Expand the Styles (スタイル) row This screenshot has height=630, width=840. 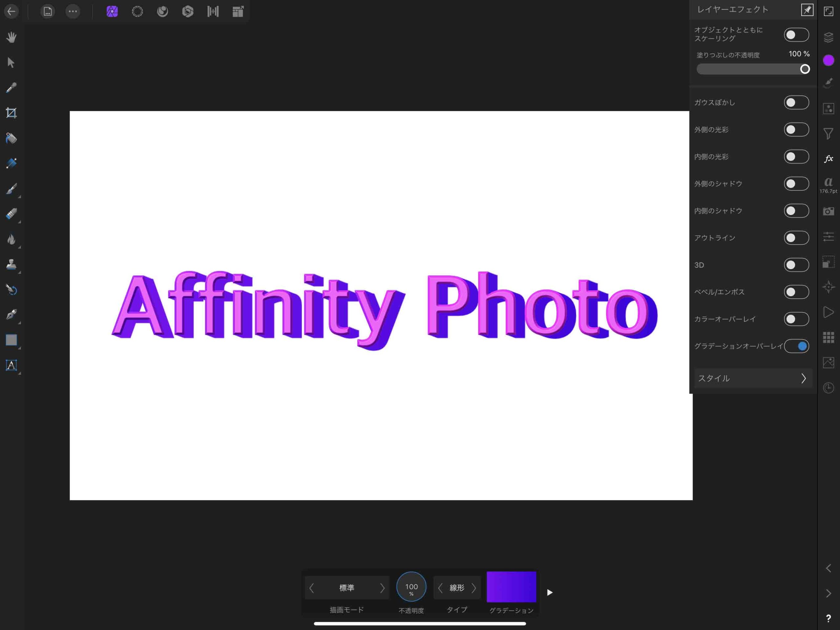click(753, 379)
